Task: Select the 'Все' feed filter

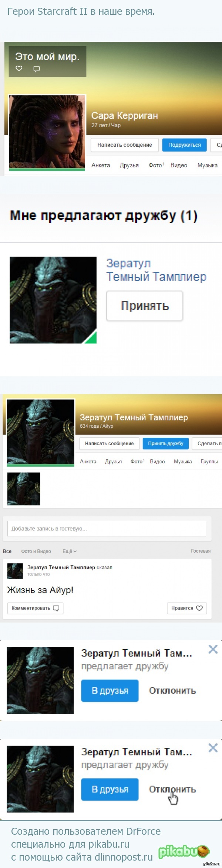Action: [7, 551]
